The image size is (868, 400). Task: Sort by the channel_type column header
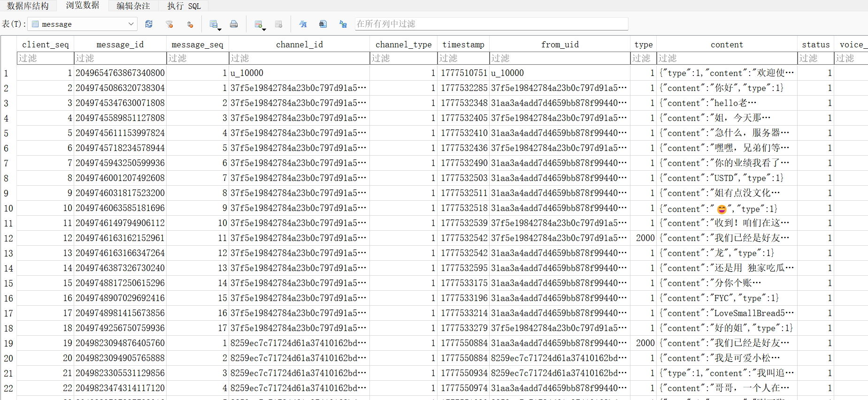[x=404, y=45]
